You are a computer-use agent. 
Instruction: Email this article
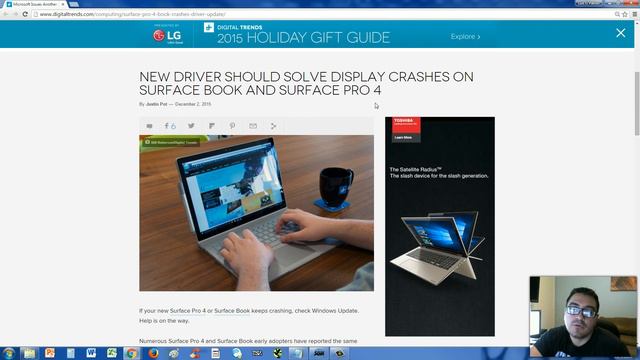tap(253, 126)
